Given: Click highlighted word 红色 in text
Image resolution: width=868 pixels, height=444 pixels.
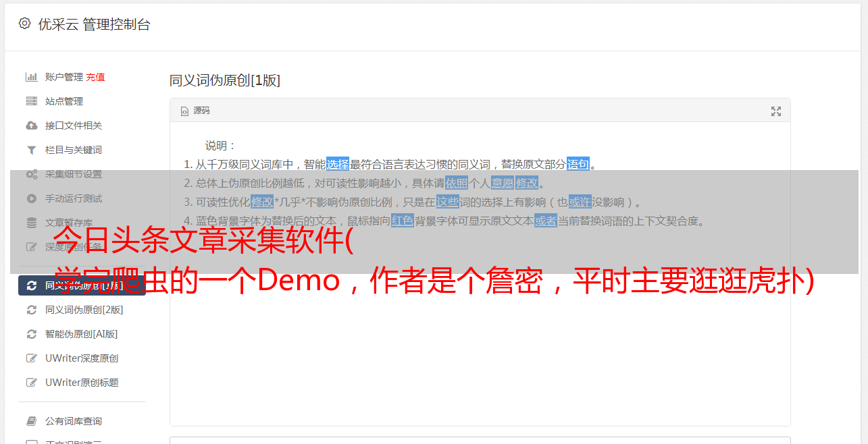Looking at the screenshot, I should pyautogui.click(x=403, y=221).
